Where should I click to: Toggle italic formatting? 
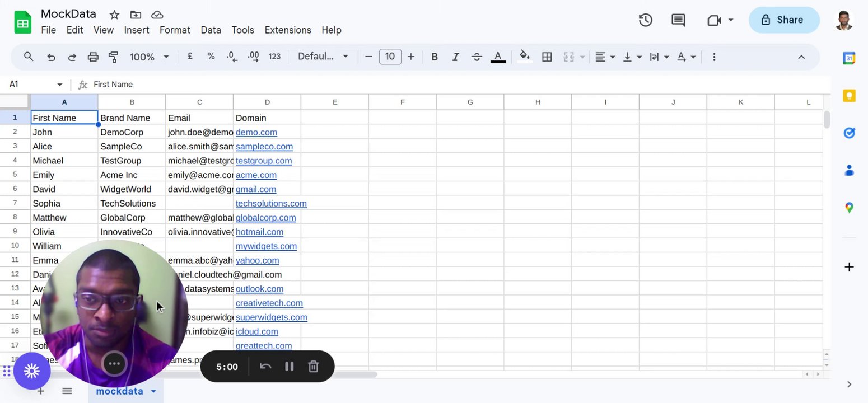point(456,57)
